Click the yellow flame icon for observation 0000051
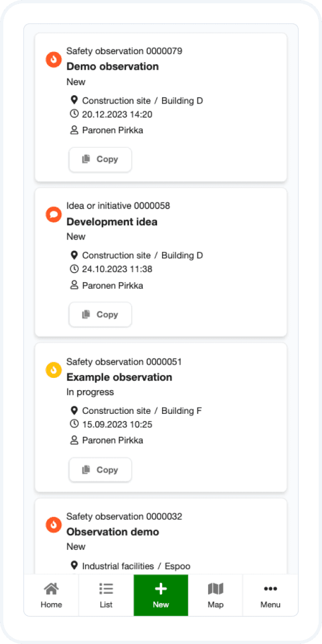 point(54,370)
